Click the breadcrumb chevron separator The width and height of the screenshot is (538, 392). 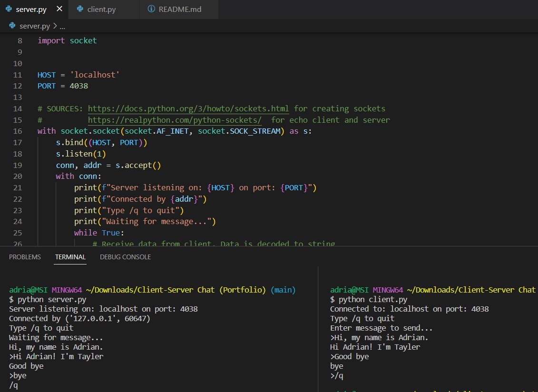[x=54, y=26]
